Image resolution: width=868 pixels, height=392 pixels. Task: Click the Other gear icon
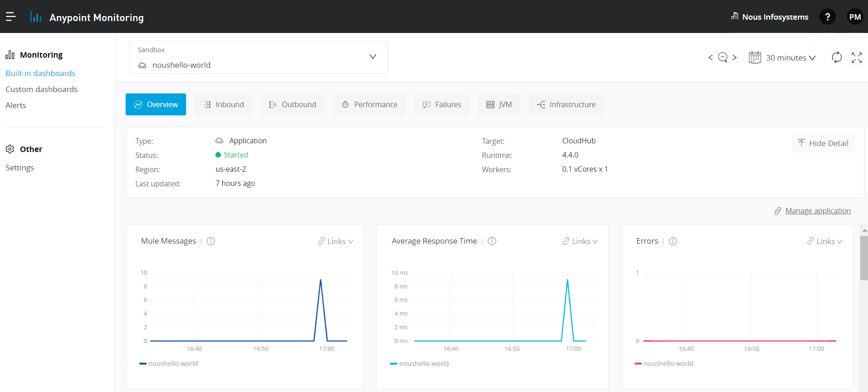coord(10,149)
